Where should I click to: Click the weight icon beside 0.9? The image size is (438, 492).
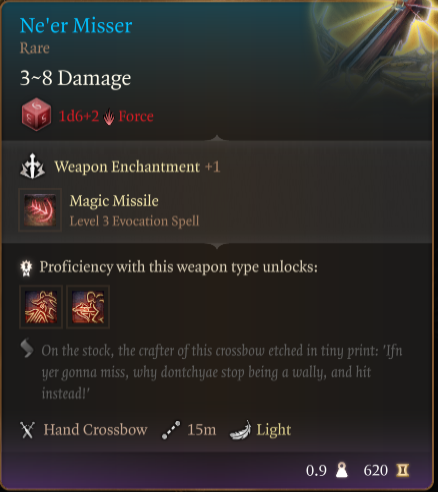[x=342, y=470]
